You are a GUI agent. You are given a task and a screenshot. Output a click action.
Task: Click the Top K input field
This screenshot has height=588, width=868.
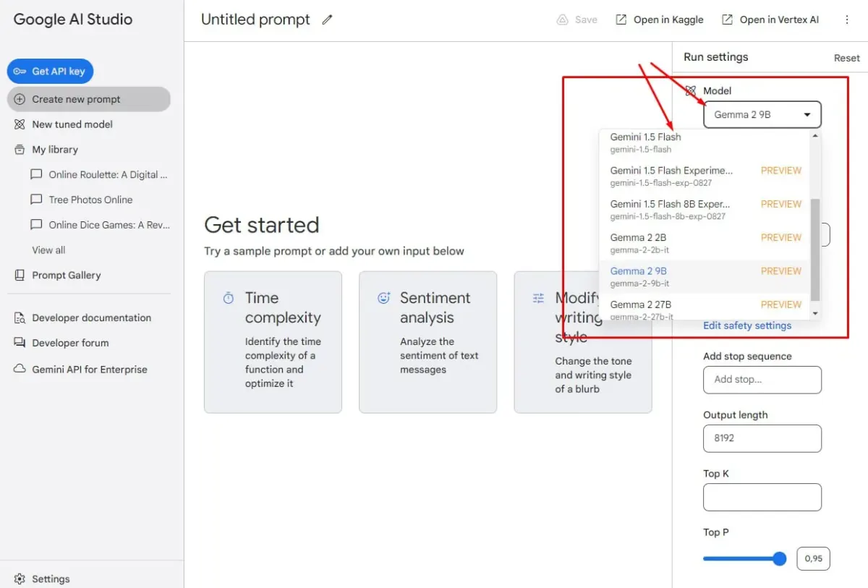tap(762, 497)
